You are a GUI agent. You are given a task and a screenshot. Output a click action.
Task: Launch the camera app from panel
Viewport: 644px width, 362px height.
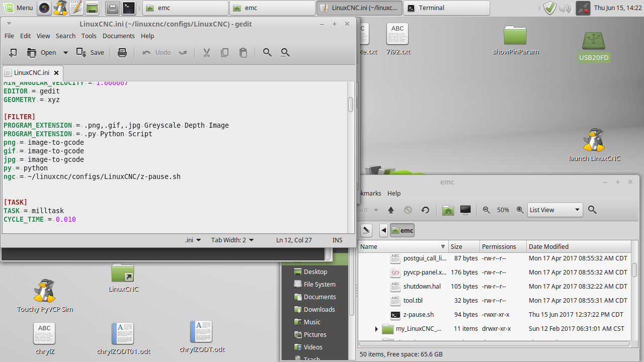(x=45, y=8)
